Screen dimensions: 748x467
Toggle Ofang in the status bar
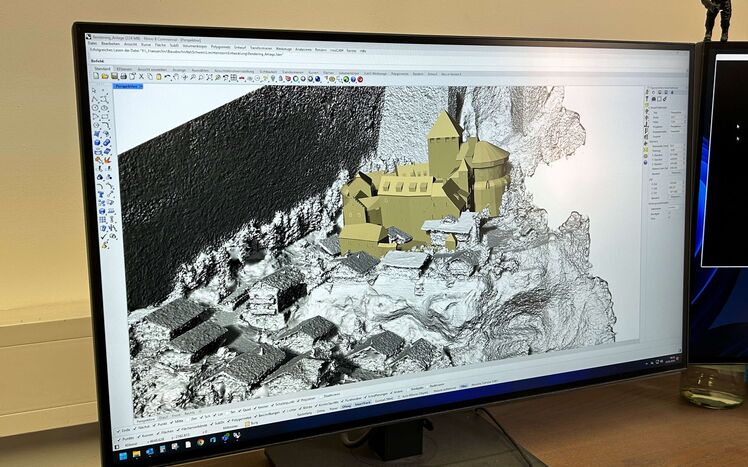(346, 406)
